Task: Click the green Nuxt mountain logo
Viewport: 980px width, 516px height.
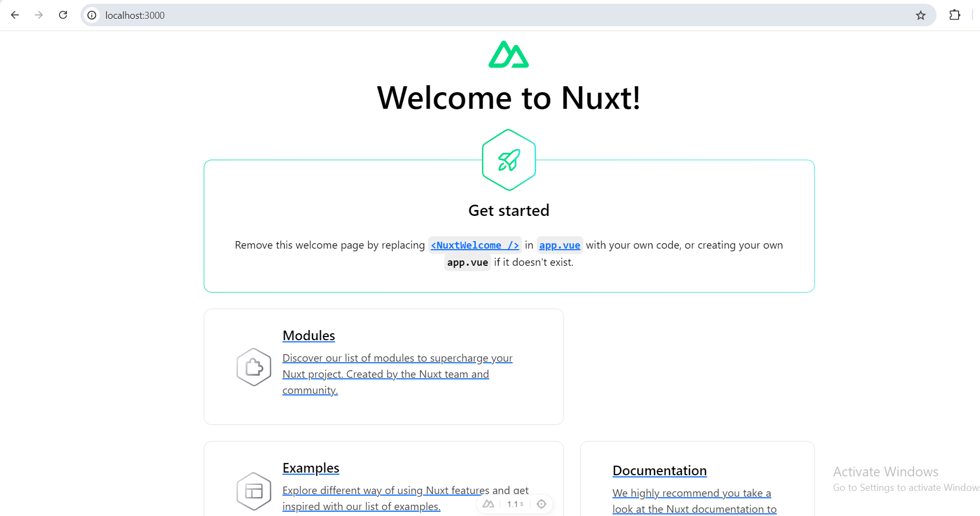Action: click(x=508, y=54)
